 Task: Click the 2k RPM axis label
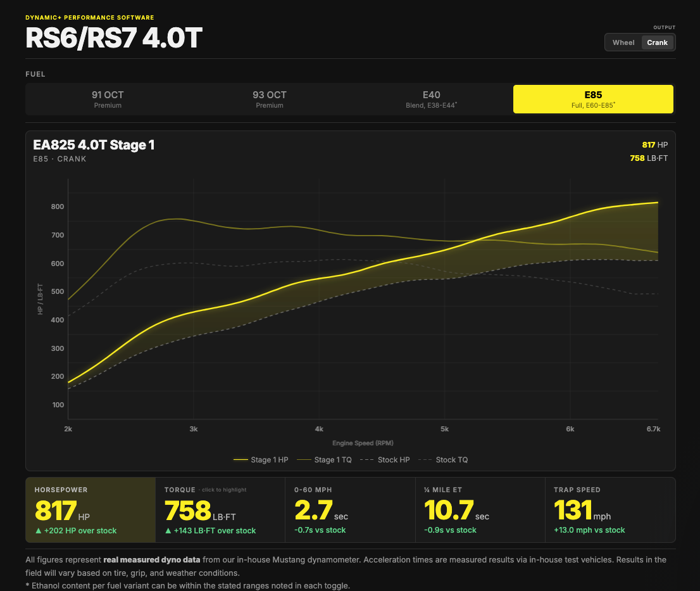click(x=68, y=429)
